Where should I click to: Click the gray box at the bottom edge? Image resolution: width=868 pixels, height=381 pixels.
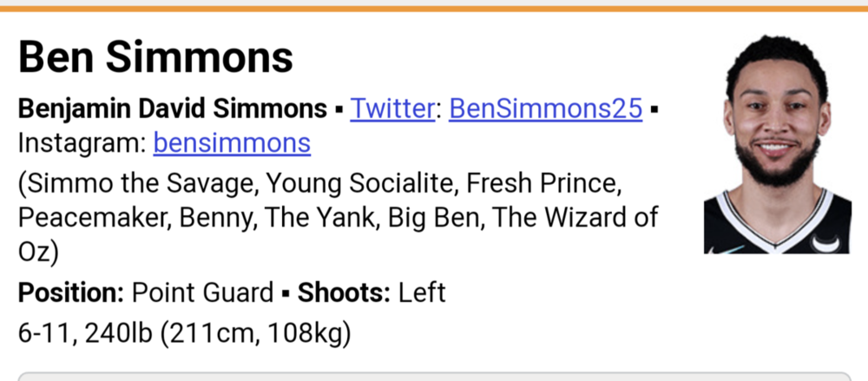point(434,376)
